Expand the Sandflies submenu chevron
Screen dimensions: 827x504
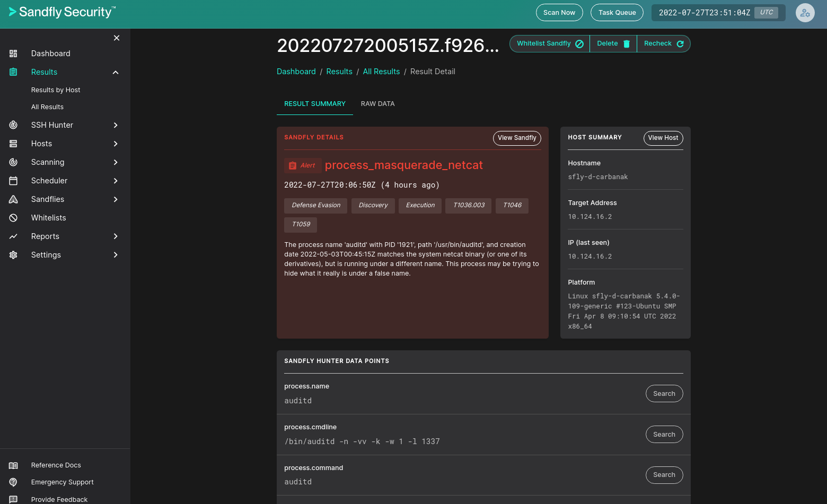[116, 199]
